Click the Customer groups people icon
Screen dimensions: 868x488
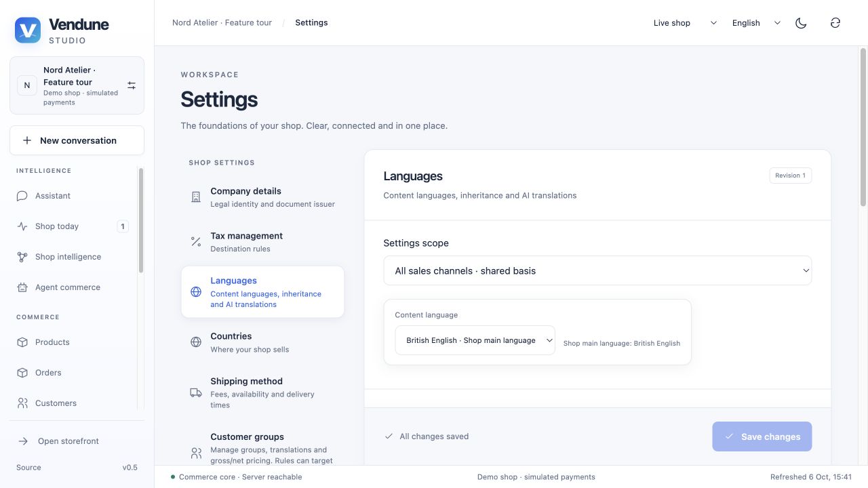pos(196,453)
